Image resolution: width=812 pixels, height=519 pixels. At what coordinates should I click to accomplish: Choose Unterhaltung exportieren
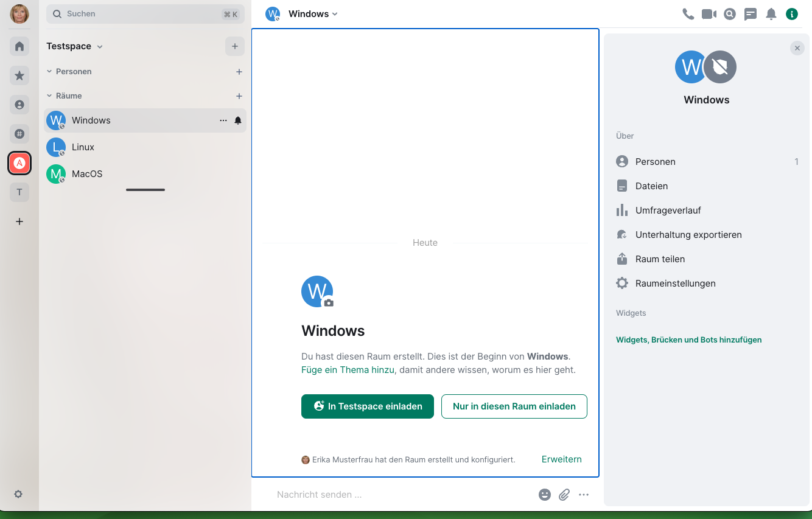pos(707,235)
